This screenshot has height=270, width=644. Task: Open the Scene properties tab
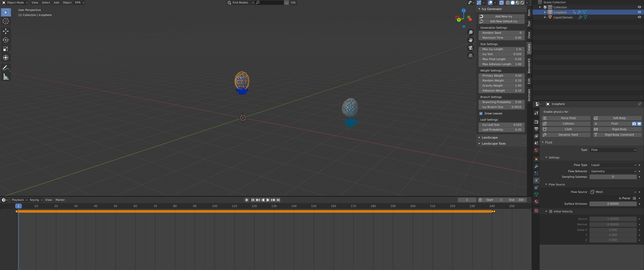[x=536, y=143]
